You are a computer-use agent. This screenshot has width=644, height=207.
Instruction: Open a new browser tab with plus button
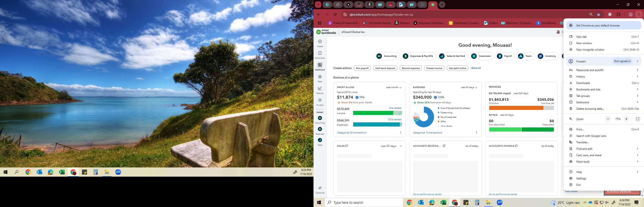(x=442, y=5)
